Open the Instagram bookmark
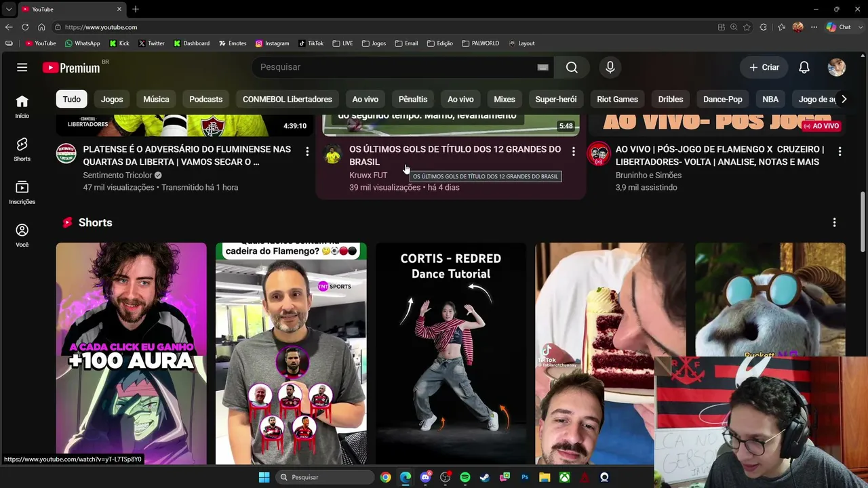 click(x=273, y=43)
